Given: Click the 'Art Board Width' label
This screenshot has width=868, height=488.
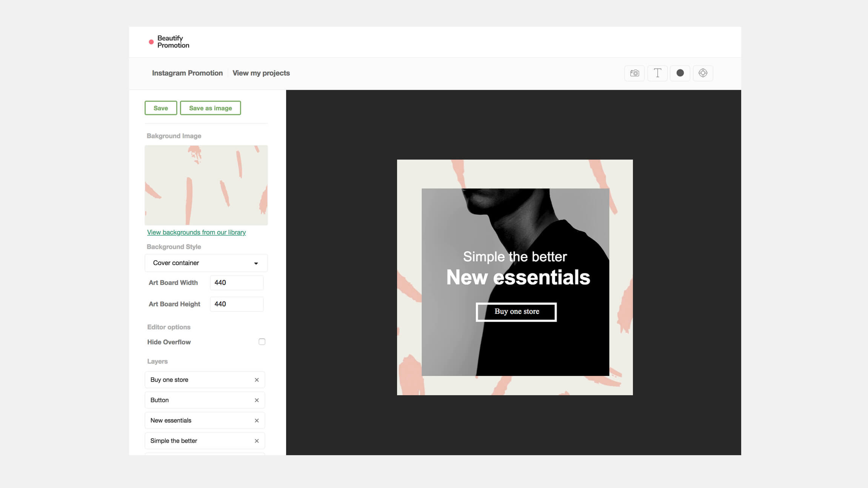Looking at the screenshot, I should tap(173, 282).
